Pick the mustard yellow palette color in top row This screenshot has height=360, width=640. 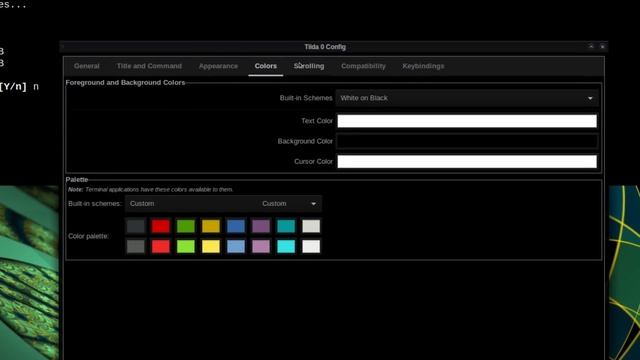point(211,226)
